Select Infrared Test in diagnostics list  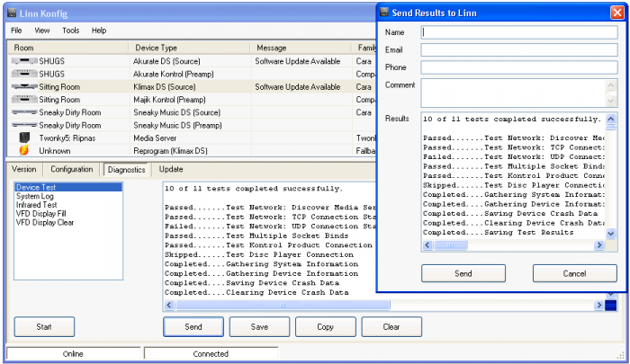click(37, 205)
